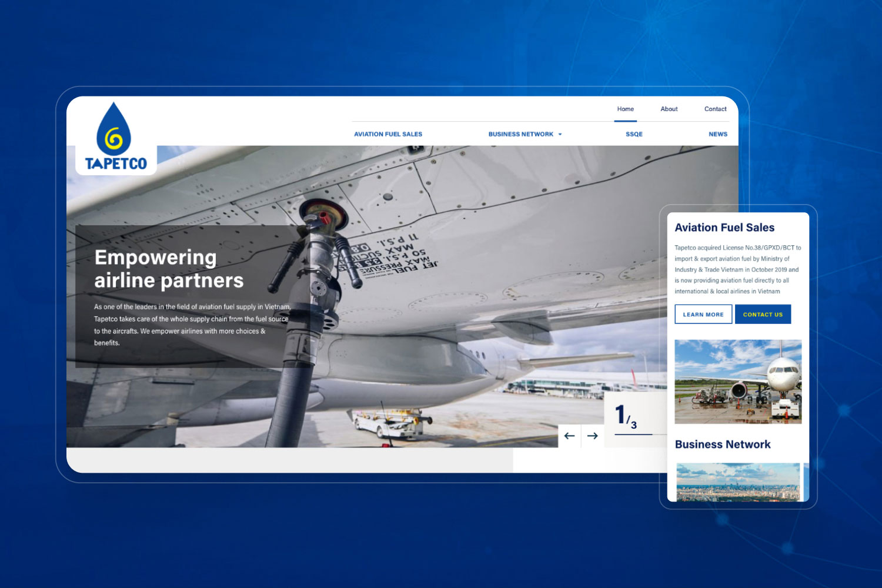Screen dimensions: 882x588
Task: Advance to next slide with right arrow
Action: tap(593, 436)
